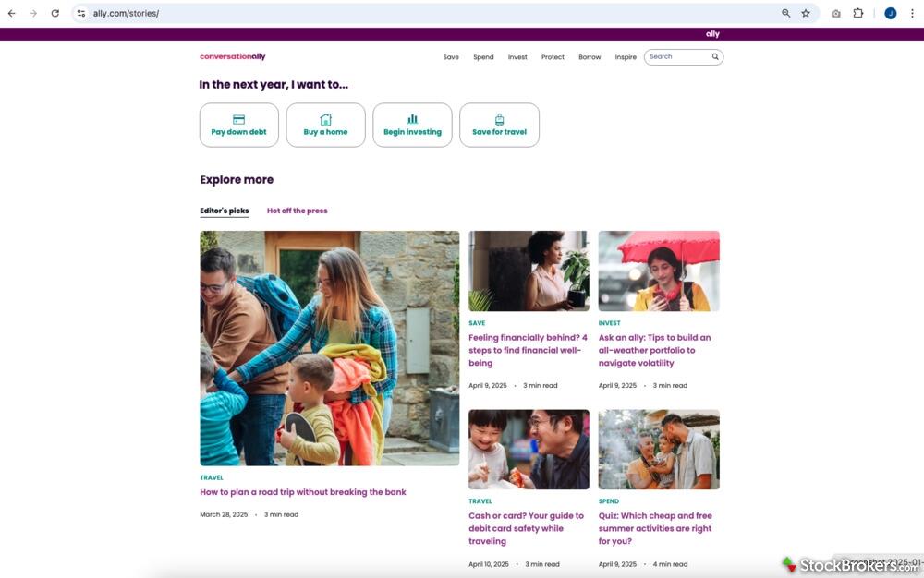
Task: Click the search magnifier icon in the site search box
Action: point(715,57)
